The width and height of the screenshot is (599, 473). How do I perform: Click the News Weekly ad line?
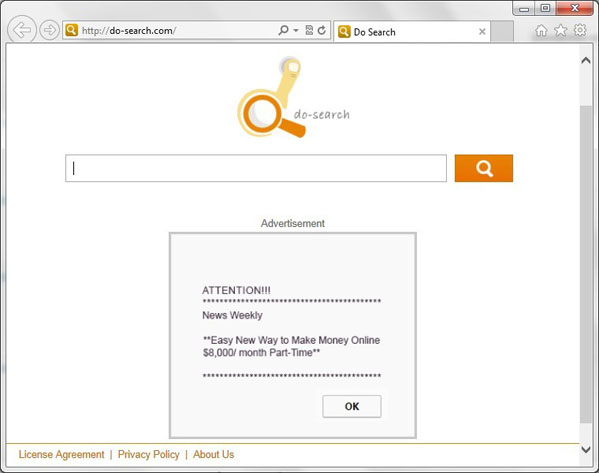tap(232, 315)
